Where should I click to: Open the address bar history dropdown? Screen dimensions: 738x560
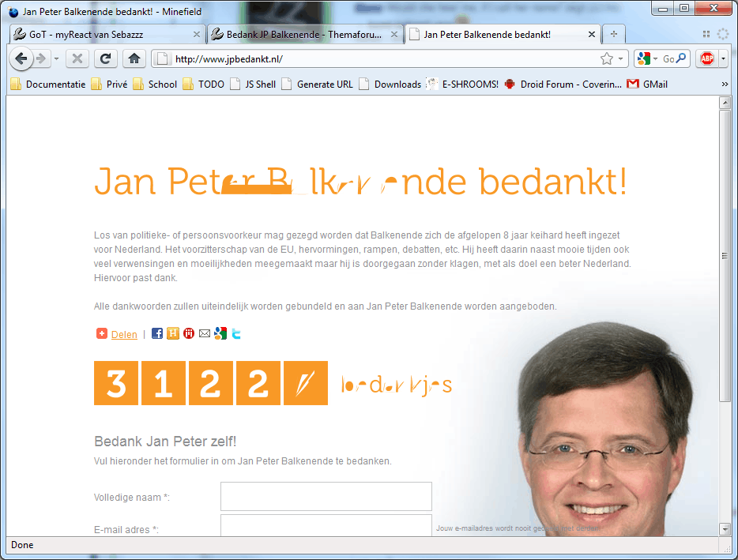click(x=621, y=58)
